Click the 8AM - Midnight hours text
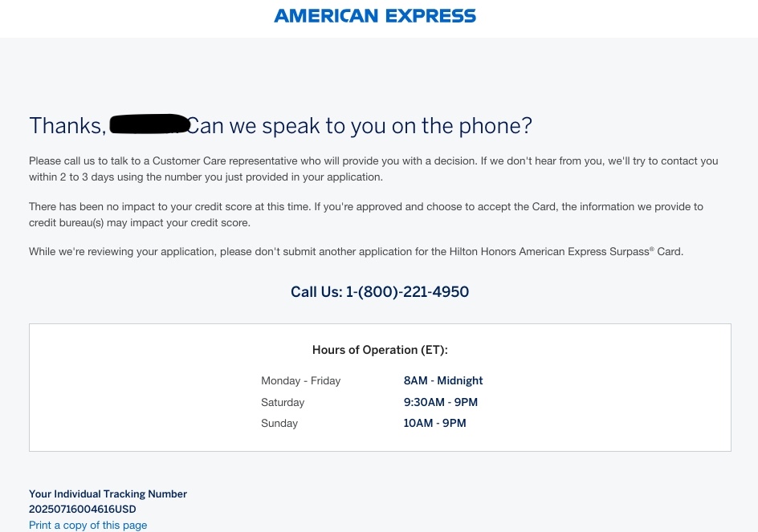758x532 pixels. [443, 381]
